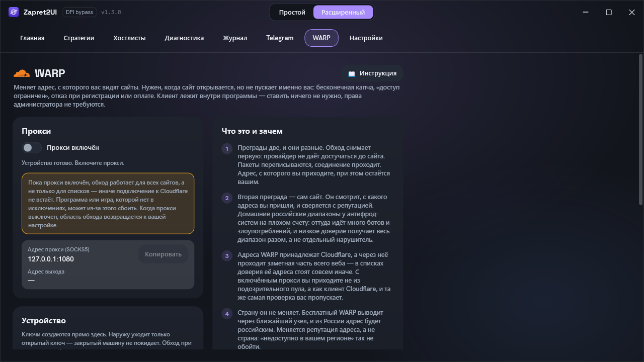Click the proxy address "127.0.0.1:1080"
The height and width of the screenshot is (362, 644).
[51, 259]
